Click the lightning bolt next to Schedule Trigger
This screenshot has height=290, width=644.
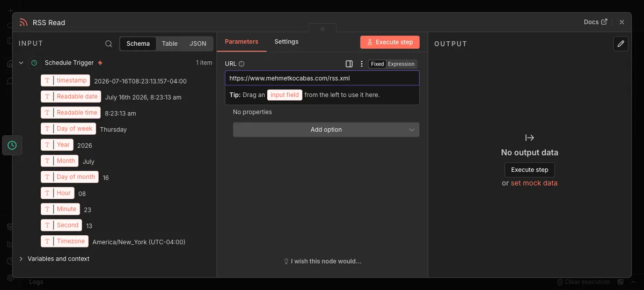(100, 63)
